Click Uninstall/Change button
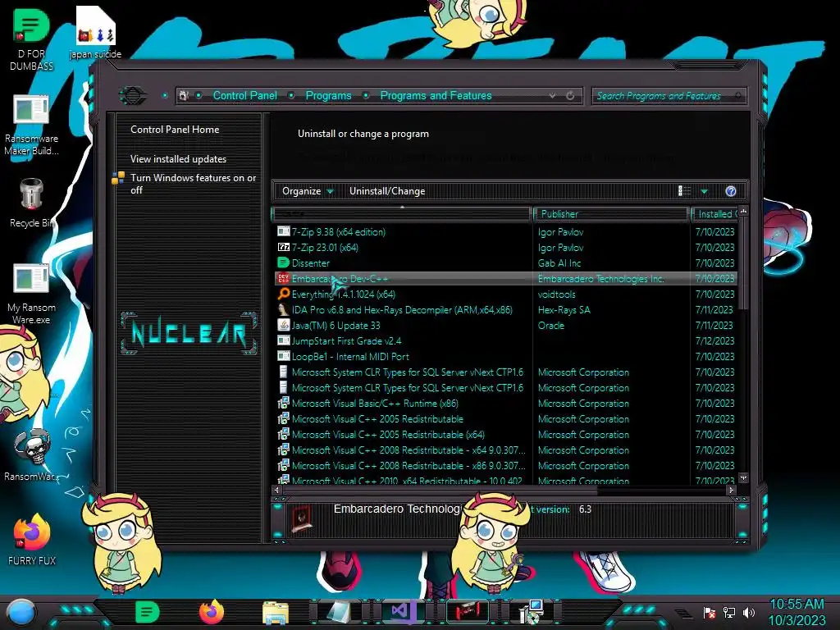Viewport: 840px width, 630px height. [x=387, y=191]
